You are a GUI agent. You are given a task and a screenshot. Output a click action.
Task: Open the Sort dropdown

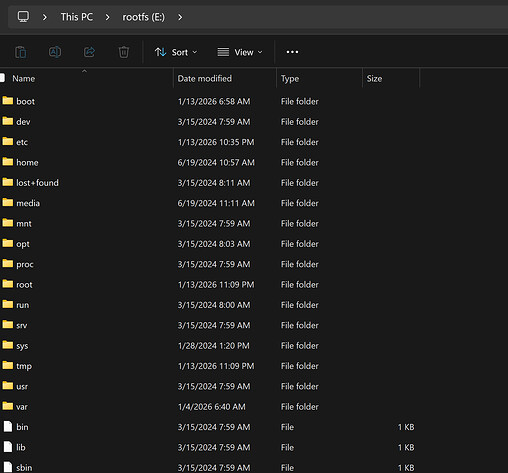click(176, 52)
